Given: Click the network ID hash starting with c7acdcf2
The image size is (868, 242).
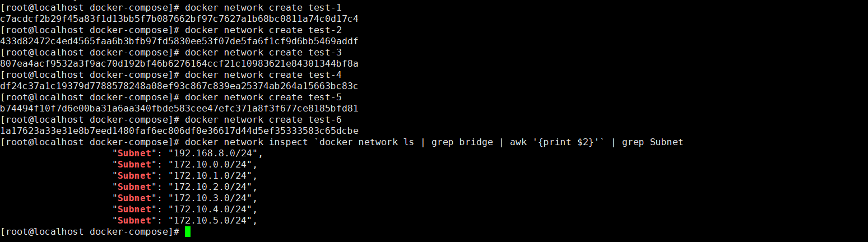Looking at the screenshot, I should pos(179,19).
